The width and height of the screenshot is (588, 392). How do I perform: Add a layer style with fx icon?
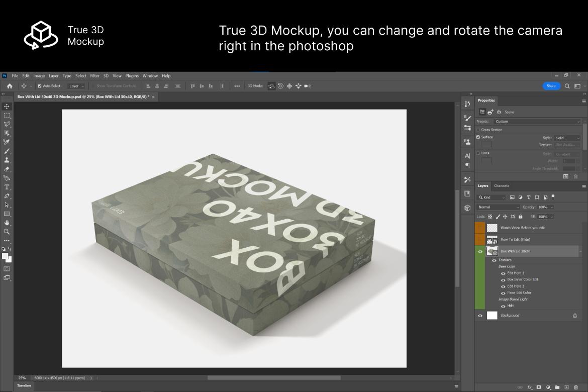click(x=530, y=387)
